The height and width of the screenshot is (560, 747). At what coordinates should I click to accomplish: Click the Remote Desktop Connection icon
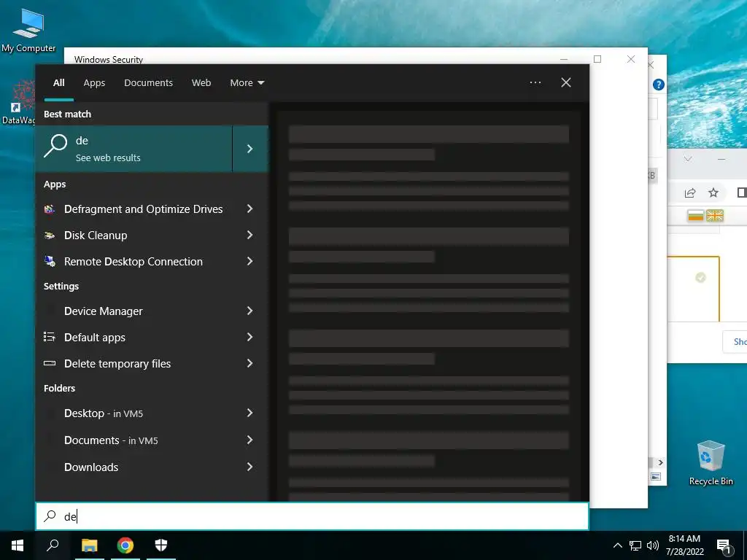click(x=50, y=261)
